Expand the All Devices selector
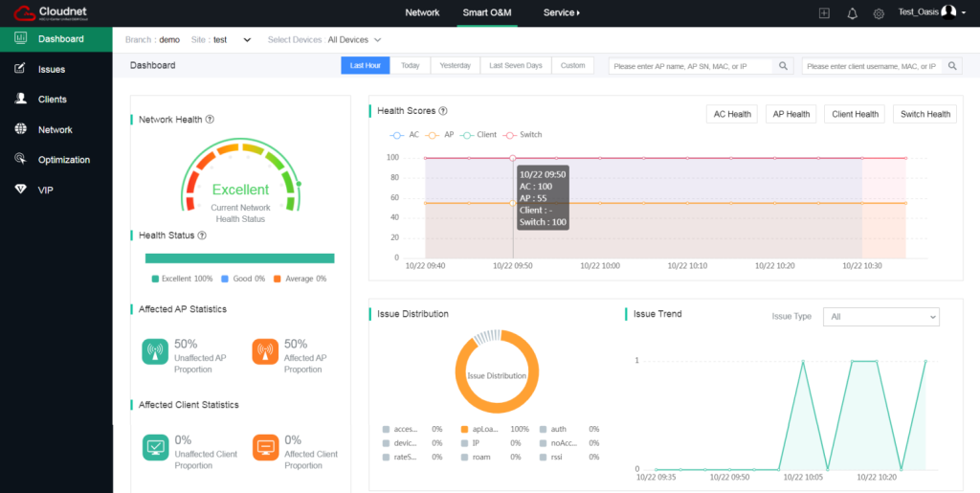The image size is (980, 493). tap(354, 40)
